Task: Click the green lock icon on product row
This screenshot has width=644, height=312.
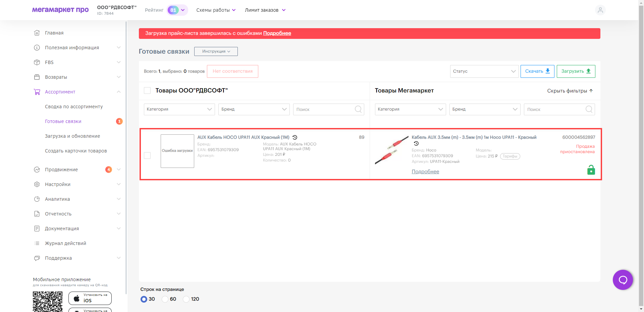Action: tap(591, 170)
